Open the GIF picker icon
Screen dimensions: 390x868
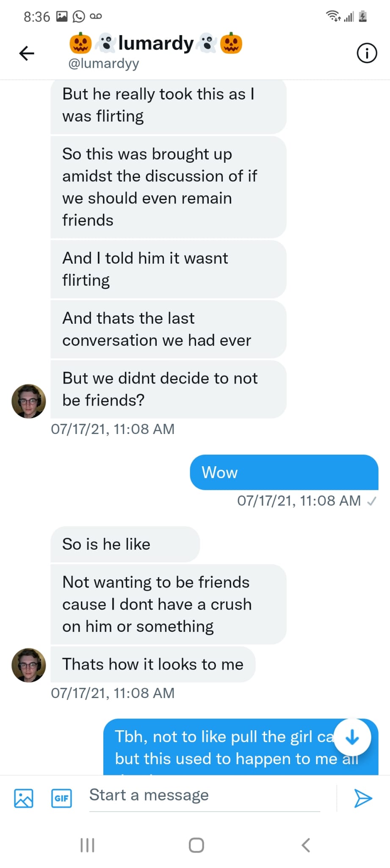tap(61, 798)
